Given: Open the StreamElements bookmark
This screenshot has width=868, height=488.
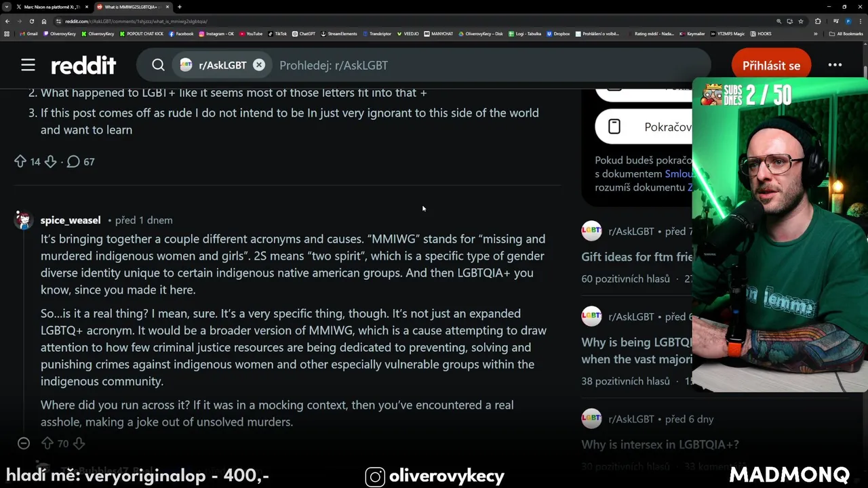Looking at the screenshot, I should (x=339, y=33).
